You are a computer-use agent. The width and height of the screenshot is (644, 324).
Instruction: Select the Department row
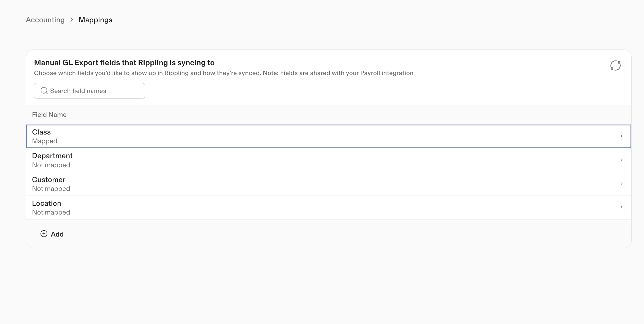tap(193, 160)
